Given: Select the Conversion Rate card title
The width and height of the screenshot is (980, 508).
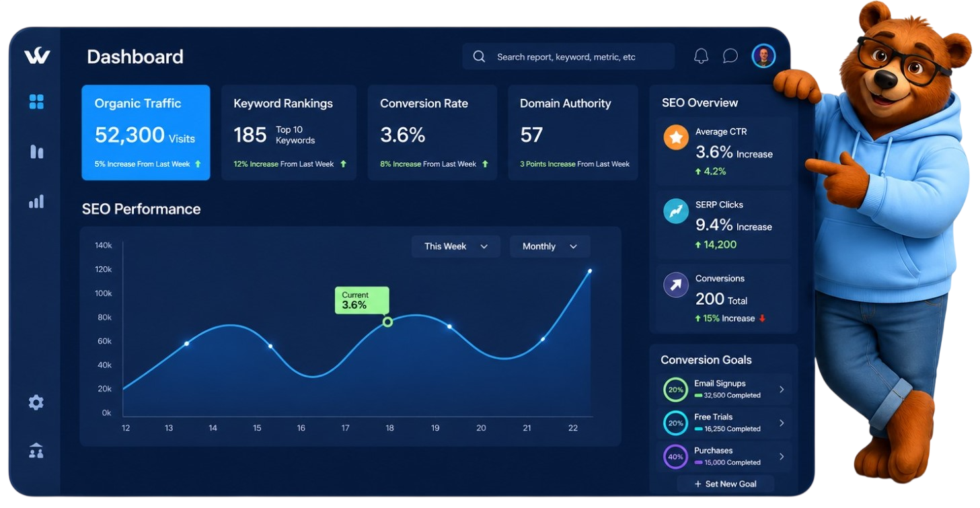Looking at the screenshot, I should [x=424, y=104].
